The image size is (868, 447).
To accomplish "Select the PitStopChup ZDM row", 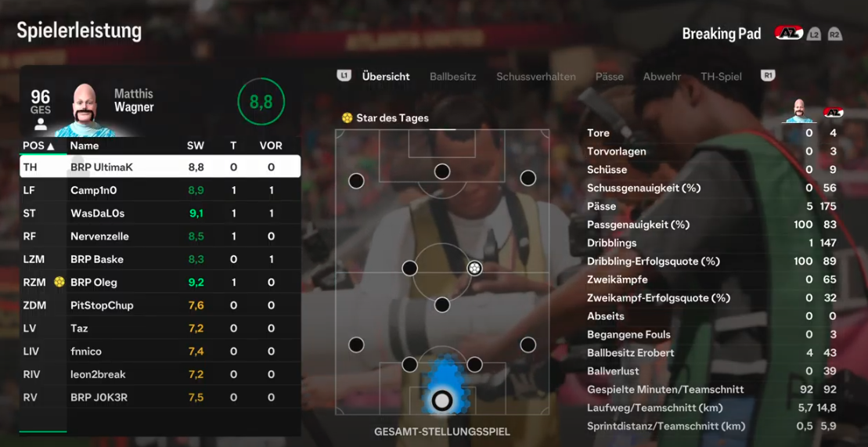I will click(160, 305).
